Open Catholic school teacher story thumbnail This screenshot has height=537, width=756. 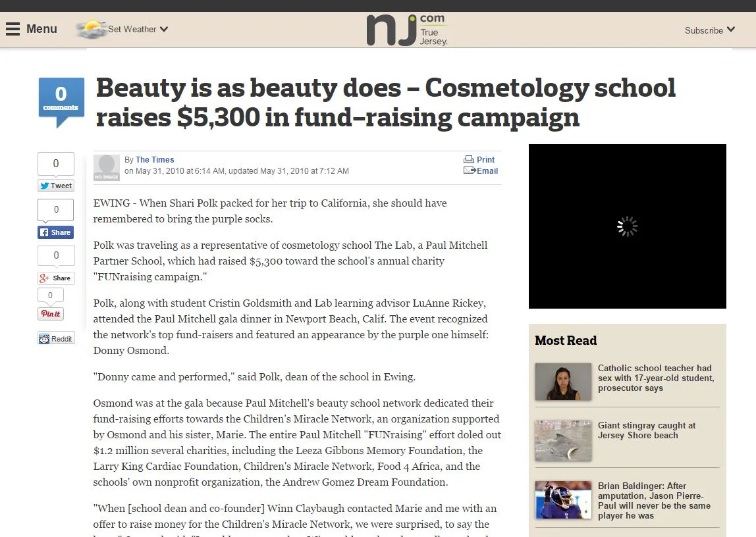coord(563,382)
